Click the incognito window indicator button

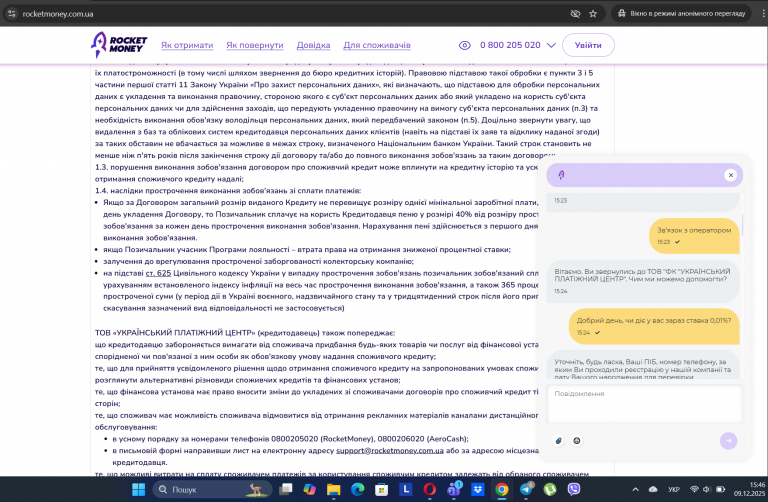click(681, 14)
